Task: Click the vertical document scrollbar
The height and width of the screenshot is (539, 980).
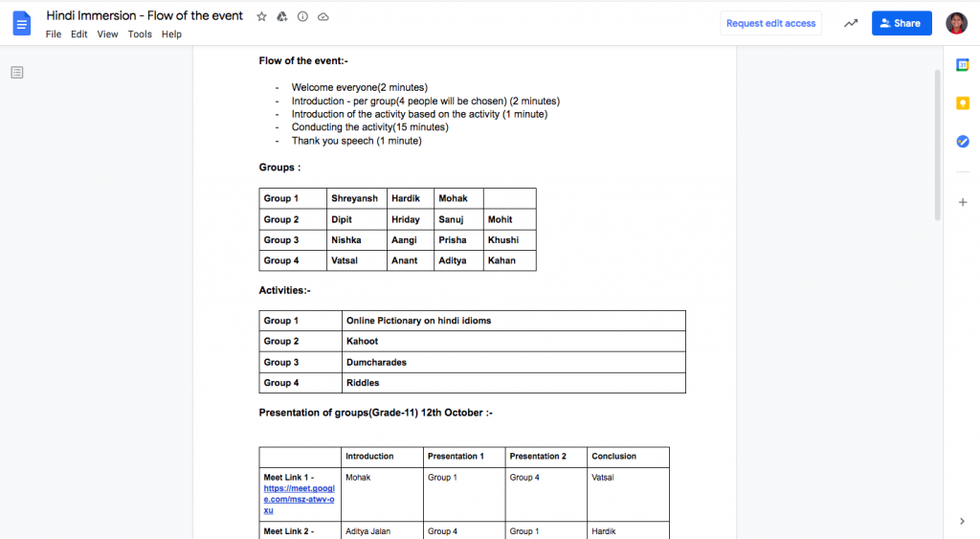Action: pos(937,146)
